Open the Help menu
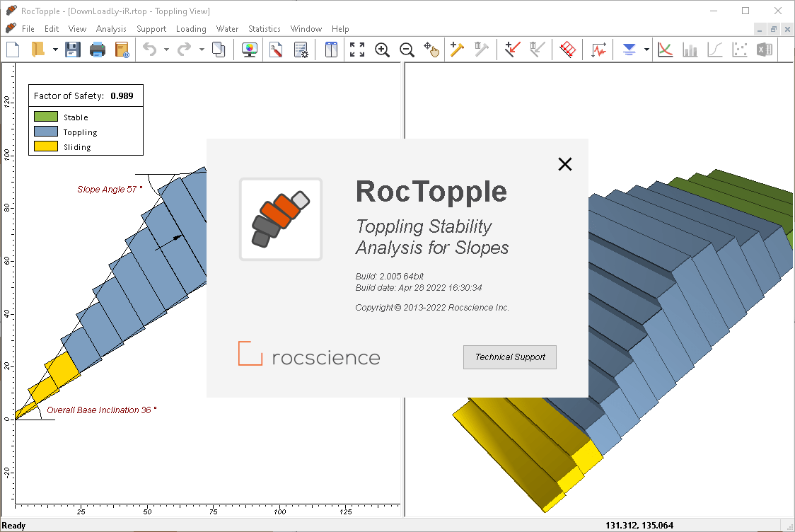795x532 pixels. [x=340, y=29]
